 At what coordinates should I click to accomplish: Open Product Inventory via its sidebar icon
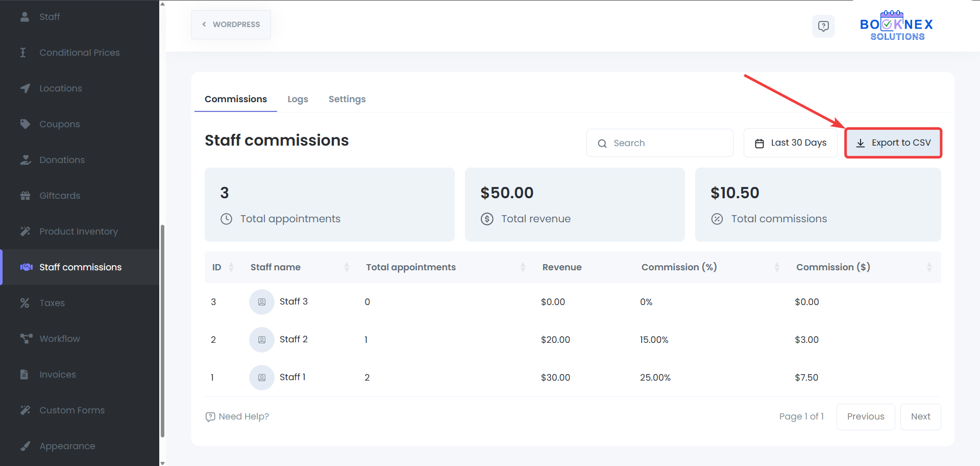point(24,231)
